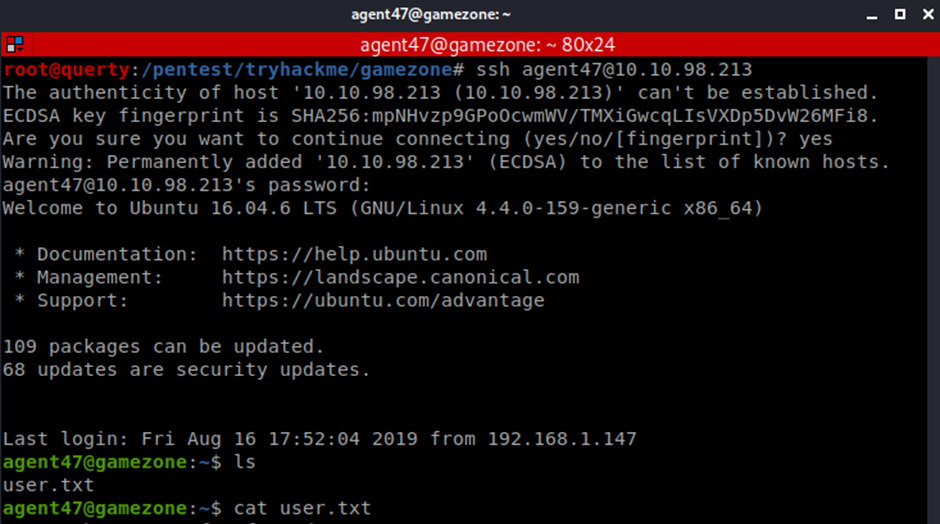
Task: Click the green agent47@gamezone prompt before 'ls'
Action: point(95,462)
